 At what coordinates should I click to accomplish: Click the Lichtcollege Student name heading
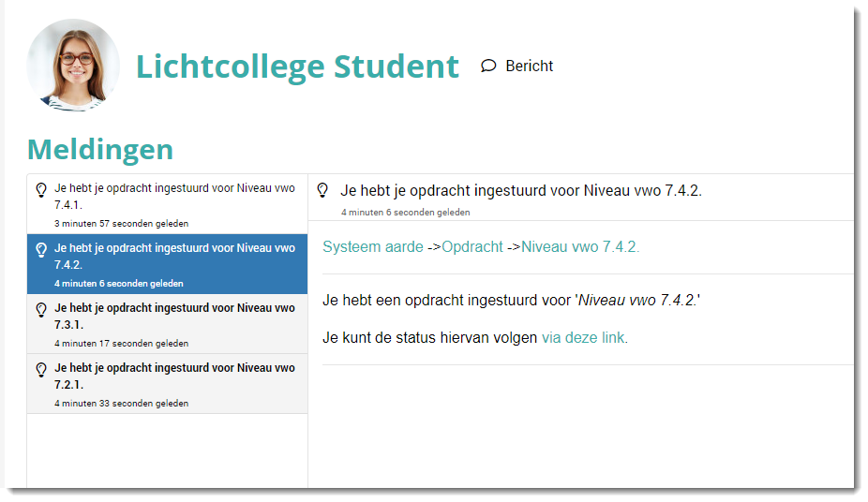pos(297,66)
